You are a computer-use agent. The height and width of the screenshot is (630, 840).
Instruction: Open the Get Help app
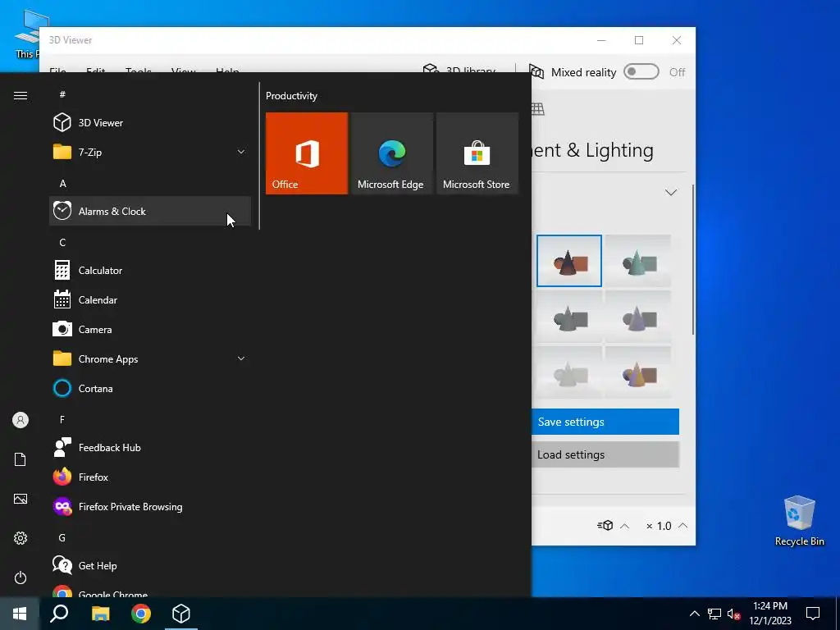coord(149,566)
